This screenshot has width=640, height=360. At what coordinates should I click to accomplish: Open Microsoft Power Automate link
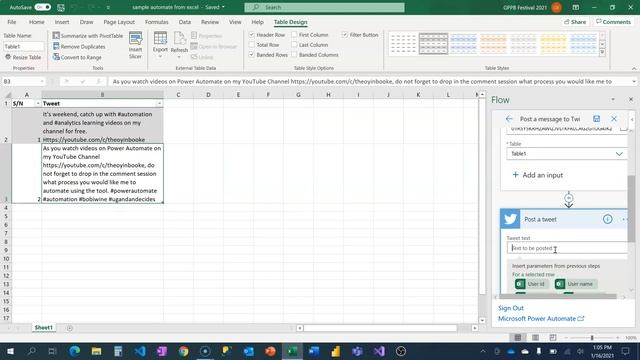tap(541, 319)
